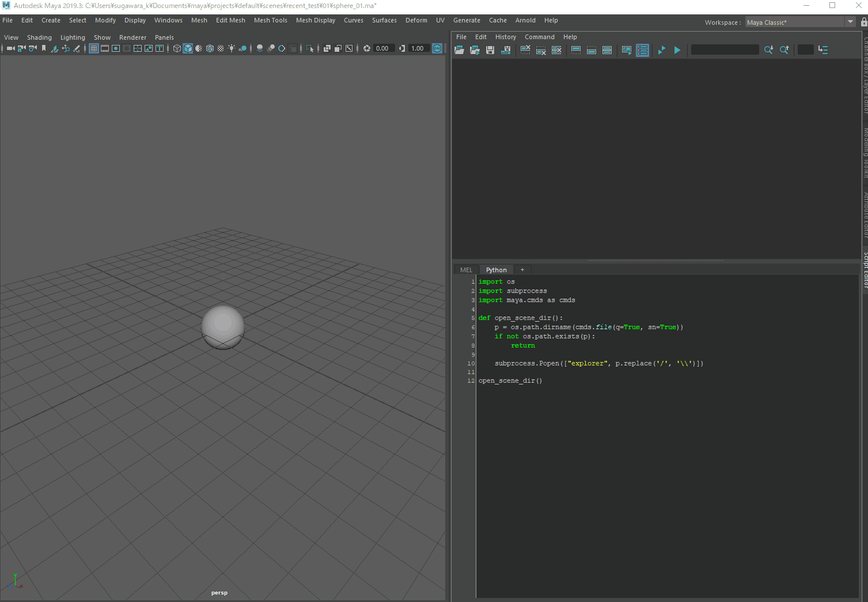Click the camera Bookmarks icon
The image size is (868, 602).
(43, 48)
